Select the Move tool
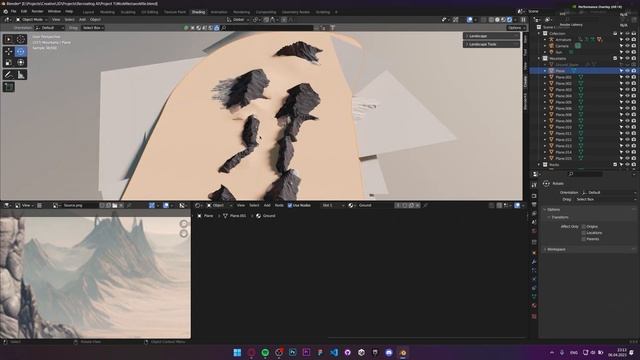Viewport: 640px width, 360px height. [x=9, y=51]
